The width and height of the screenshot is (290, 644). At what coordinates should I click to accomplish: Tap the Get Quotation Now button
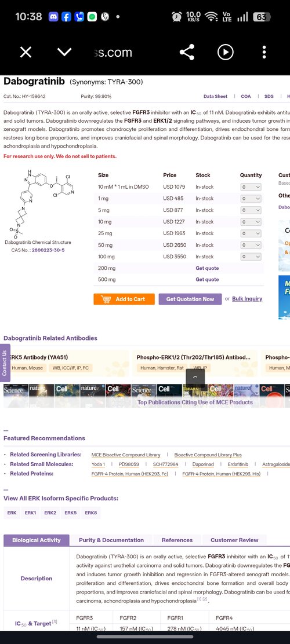190,299
